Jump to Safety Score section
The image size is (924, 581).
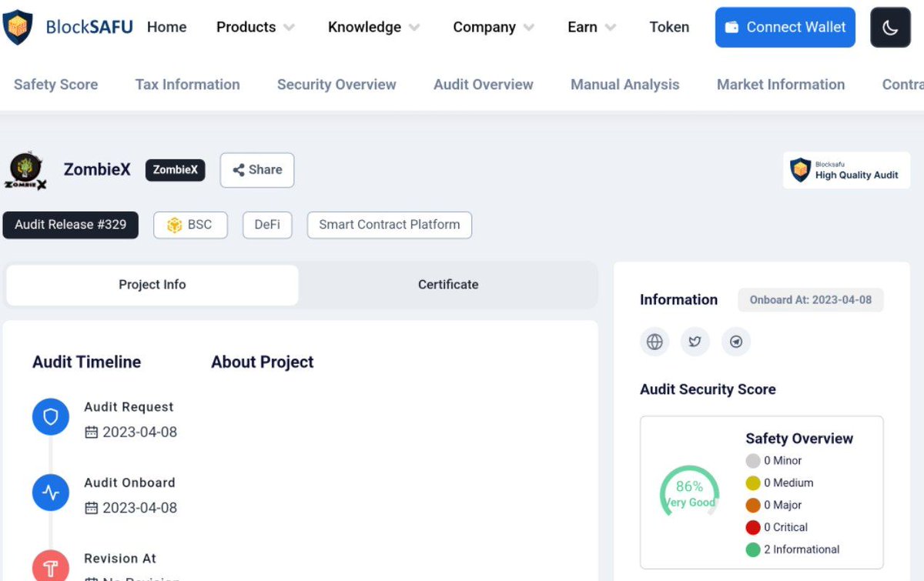(56, 85)
